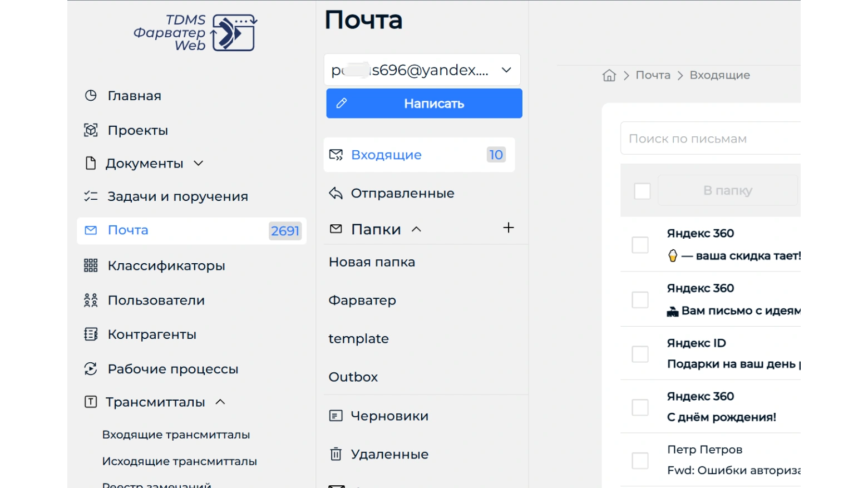Click the clock icon next to Главная
The height and width of the screenshot is (488, 868).
click(91, 96)
